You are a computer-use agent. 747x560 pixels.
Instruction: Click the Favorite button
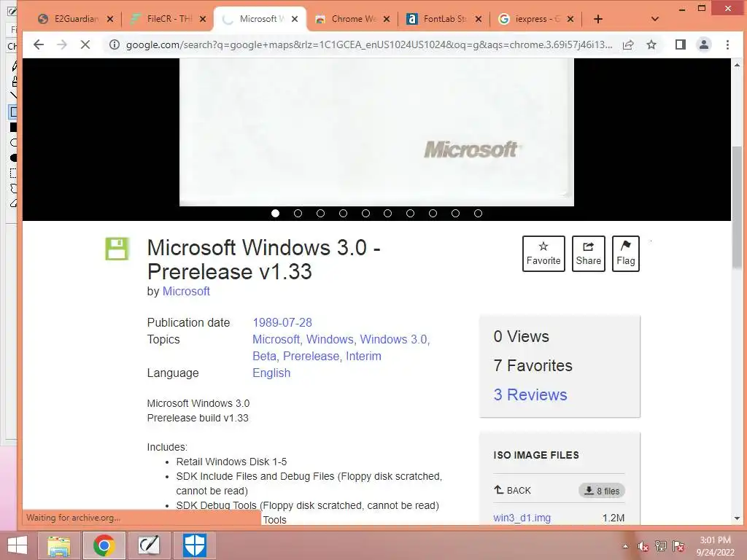tap(543, 254)
